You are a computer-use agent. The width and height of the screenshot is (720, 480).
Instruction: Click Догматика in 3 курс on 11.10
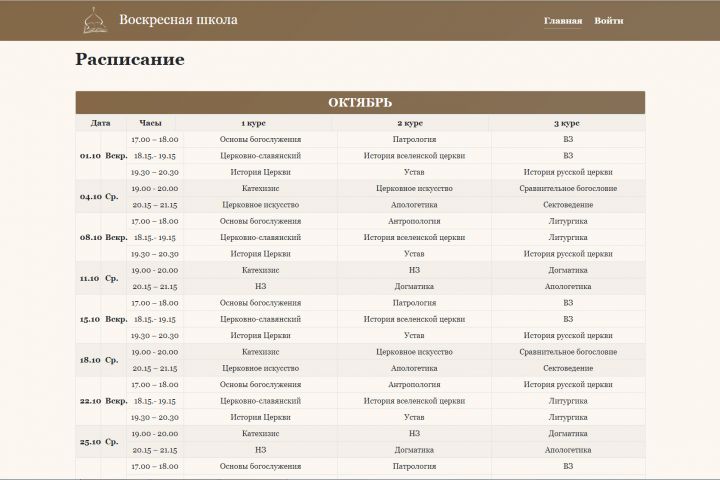[568, 270]
